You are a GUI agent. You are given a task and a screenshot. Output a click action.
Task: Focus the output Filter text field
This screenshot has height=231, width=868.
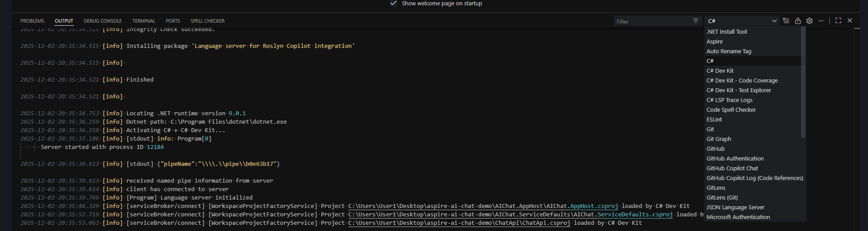(x=652, y=21)
